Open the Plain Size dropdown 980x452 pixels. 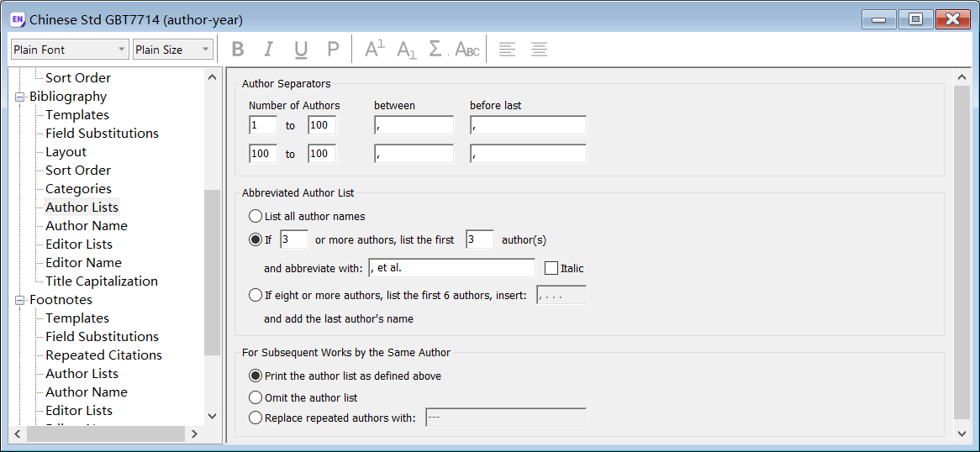pyautogui.click(x=173, y=50)
